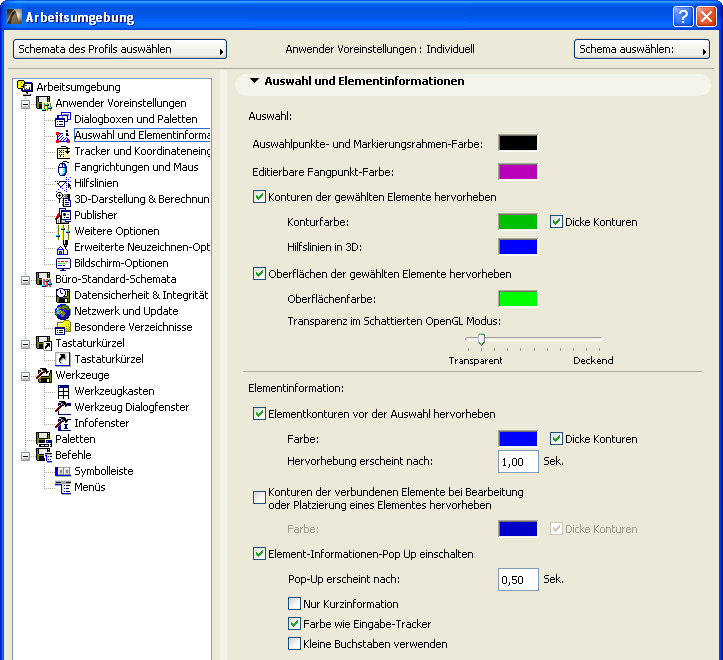The image size is (723, 660).
Task: Click the Menüs icon
Action: click(63, 488)
